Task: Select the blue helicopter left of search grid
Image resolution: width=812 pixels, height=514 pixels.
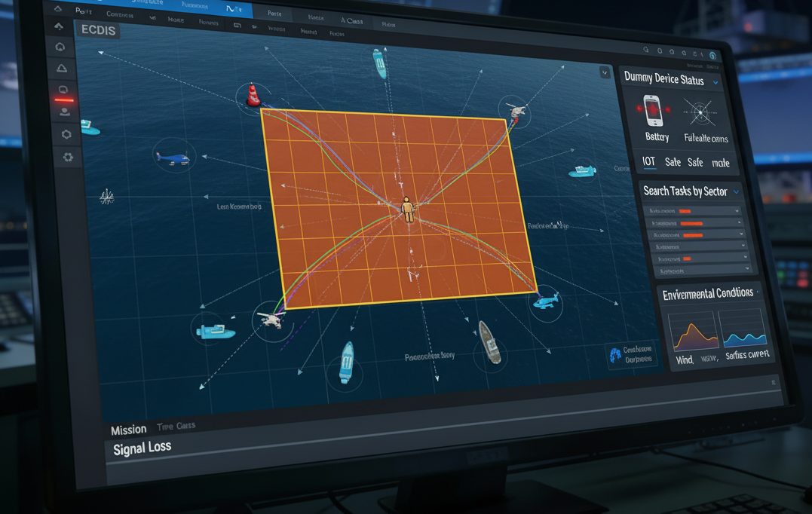Action: point(173,158)
